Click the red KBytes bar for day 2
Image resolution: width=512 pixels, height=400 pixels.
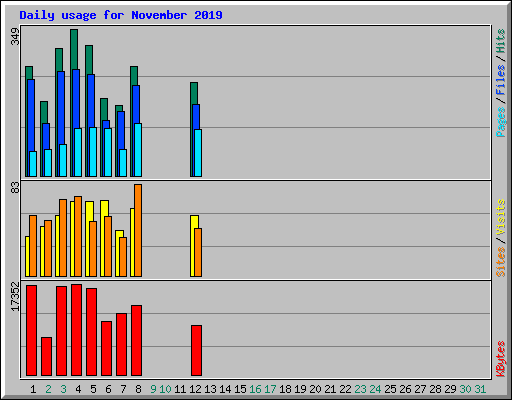[46, 357]
